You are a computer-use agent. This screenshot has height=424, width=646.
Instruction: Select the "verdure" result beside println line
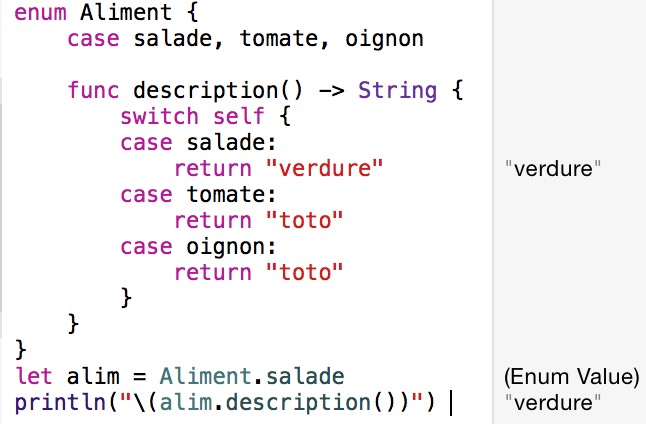point(553,403)
